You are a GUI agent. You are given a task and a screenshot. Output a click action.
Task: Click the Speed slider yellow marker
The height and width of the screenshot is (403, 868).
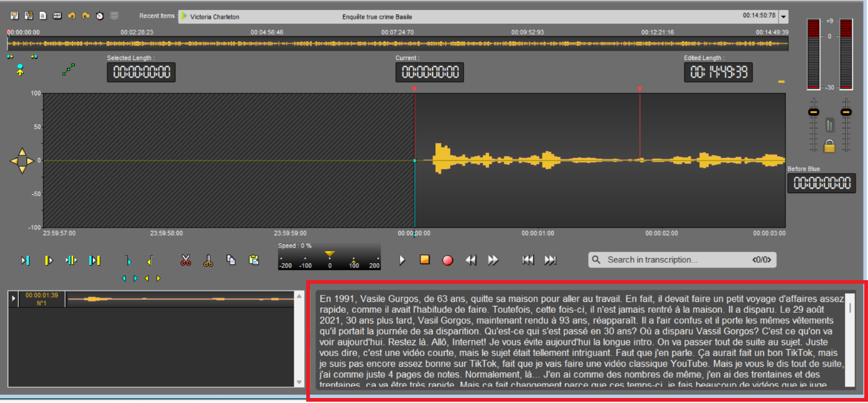[x=330, y=254]
